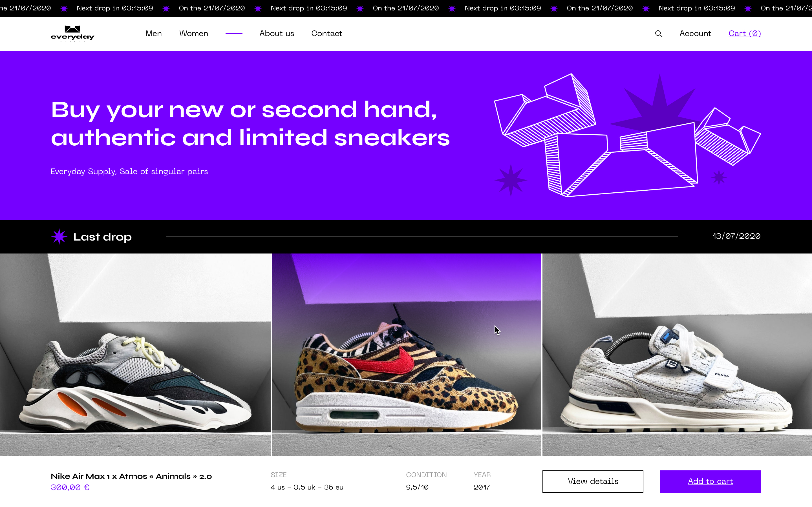The image size is (812, 507).
Task: Click the 300,00 € price
Action: pyautogui.click(x=70, y=487)
